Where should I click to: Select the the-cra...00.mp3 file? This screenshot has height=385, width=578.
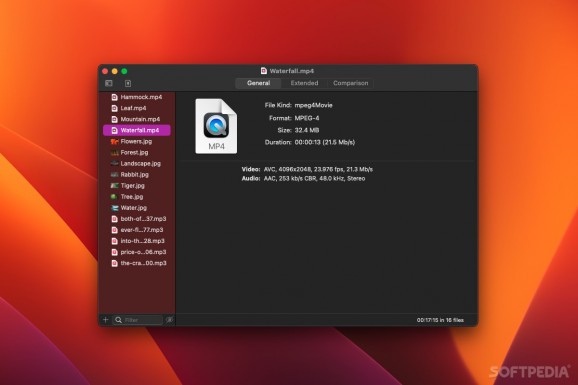pyautogui.click(x=137, y=263)
